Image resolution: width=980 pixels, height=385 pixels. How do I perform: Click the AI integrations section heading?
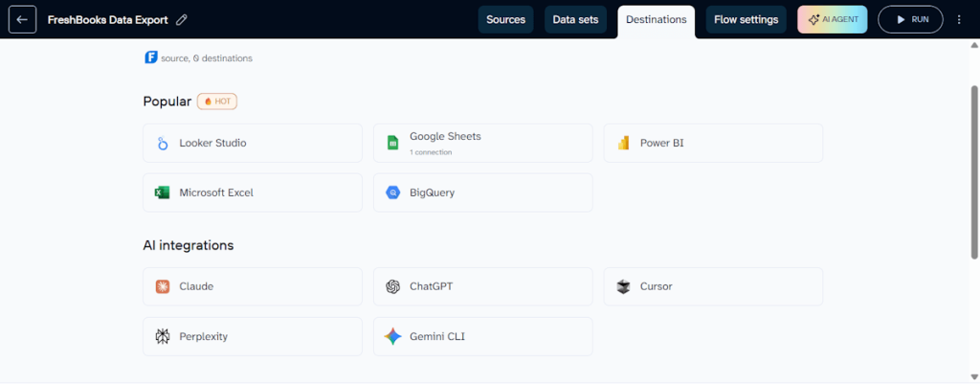pos(189,245)
